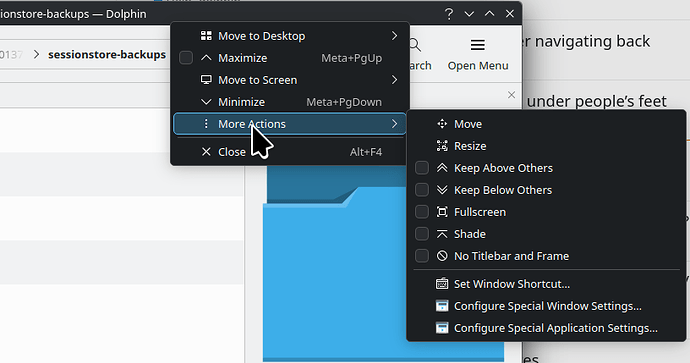Select Move to Screen menu entry
This screenshot has height=363, width=690.
289,80
